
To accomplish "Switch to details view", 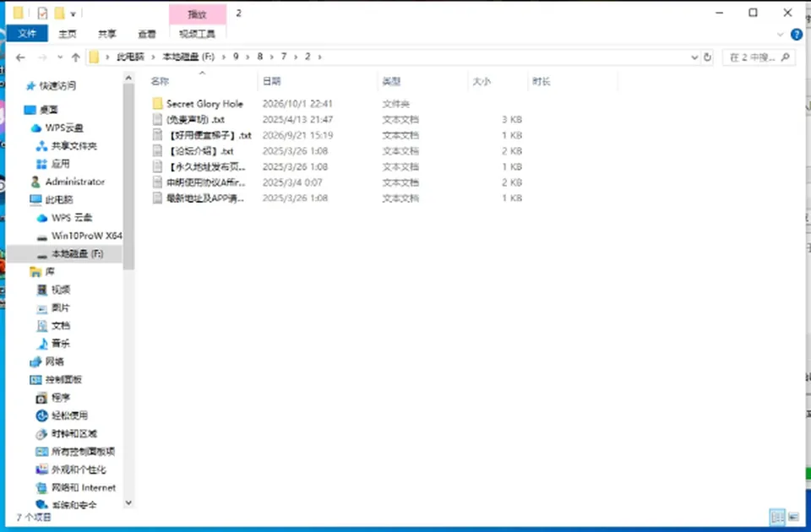I will pos(777,517).
